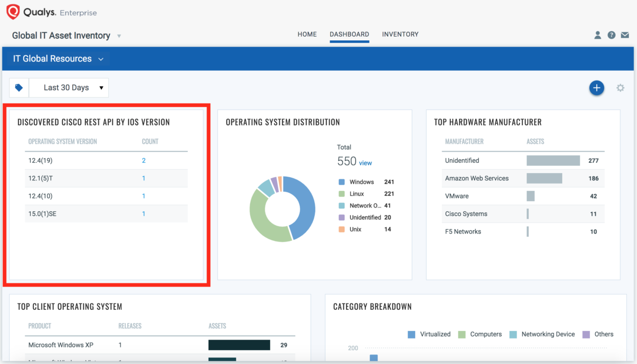637x364 pixels.
Task: Open the tag filter icon
Action: coord(19,88)
